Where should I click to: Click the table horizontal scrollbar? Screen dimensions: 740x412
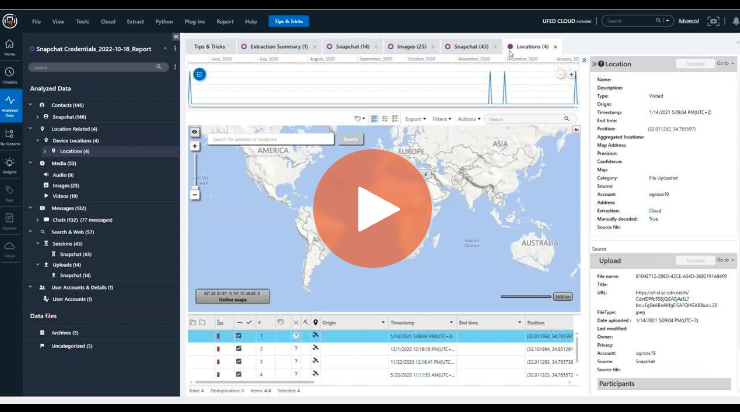254,382
